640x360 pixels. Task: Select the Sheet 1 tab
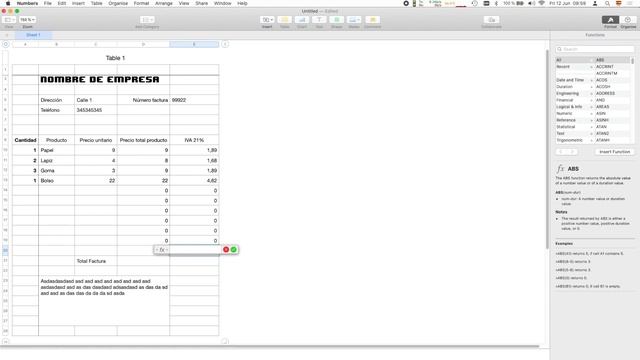[x=33, y=35]
